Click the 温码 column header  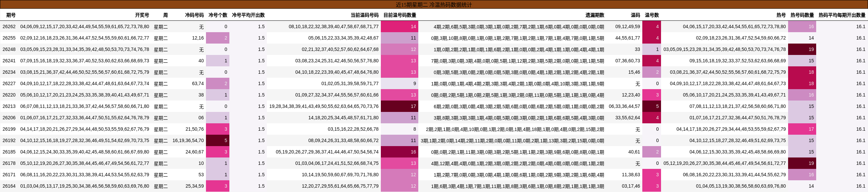click(x=635, y=15)
